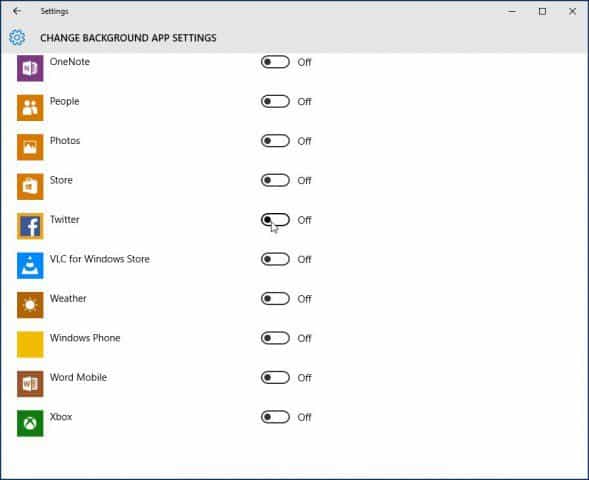The width and height of the screenshot is (589, 480).
Task: Click the Weather sun icon
Action: click(x=30, y=305)
